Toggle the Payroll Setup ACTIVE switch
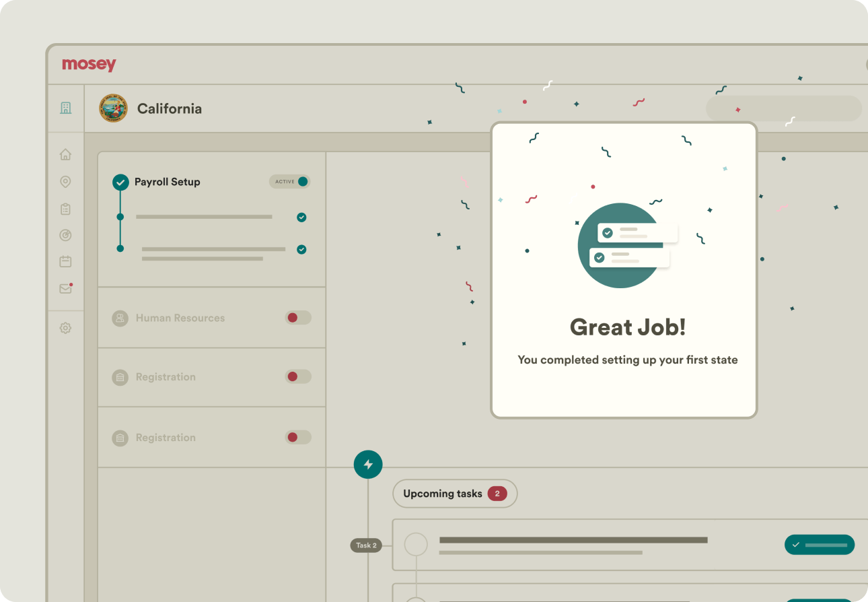 pyautogui.click(x=290, y=181)
